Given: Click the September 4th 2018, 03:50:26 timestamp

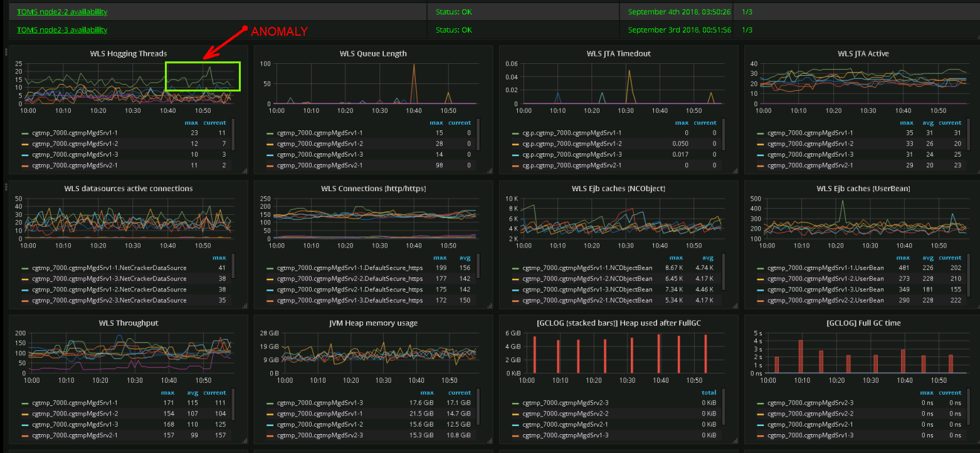Looking at the screenshot, I should (x=679, y=12).
